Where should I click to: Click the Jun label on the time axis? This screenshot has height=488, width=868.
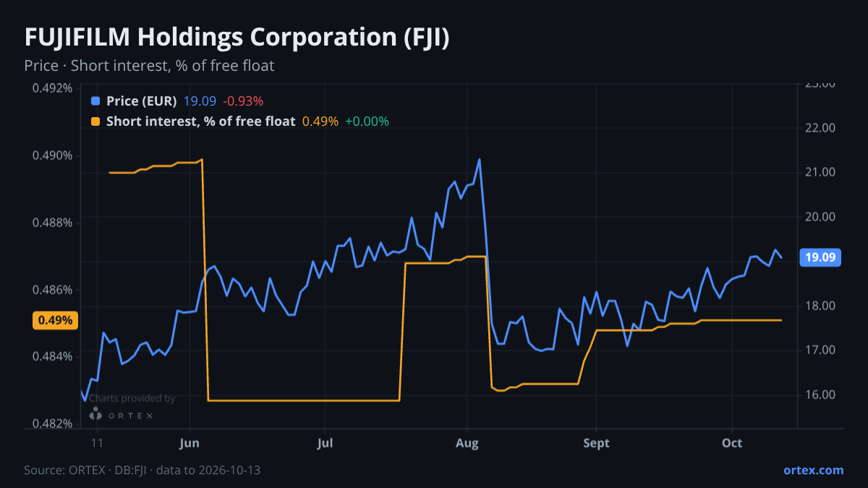[x=189, y=443]
